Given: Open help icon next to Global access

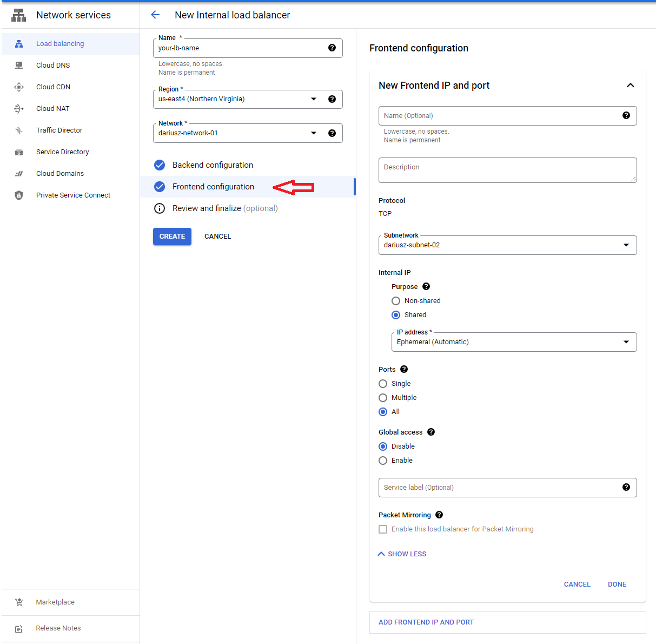Looking at the screenshot, I should coord(431,432).
